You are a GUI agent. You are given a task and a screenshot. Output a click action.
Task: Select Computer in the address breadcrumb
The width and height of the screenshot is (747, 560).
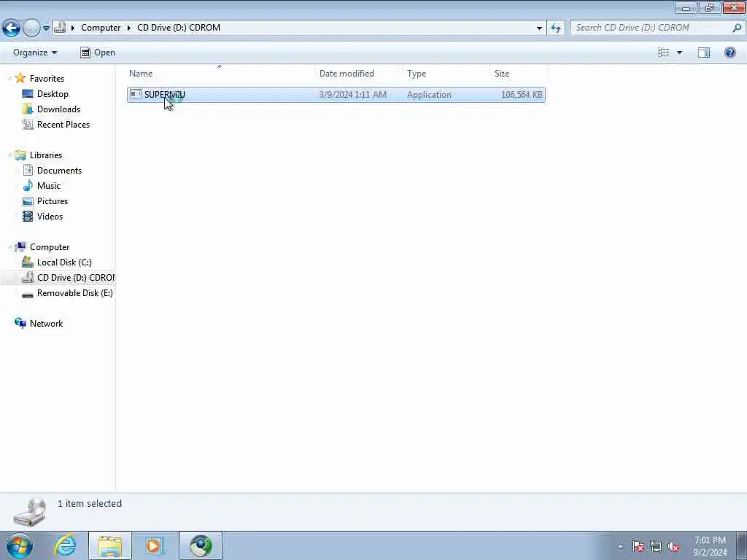pyautogui.click(x=101, y=28)
